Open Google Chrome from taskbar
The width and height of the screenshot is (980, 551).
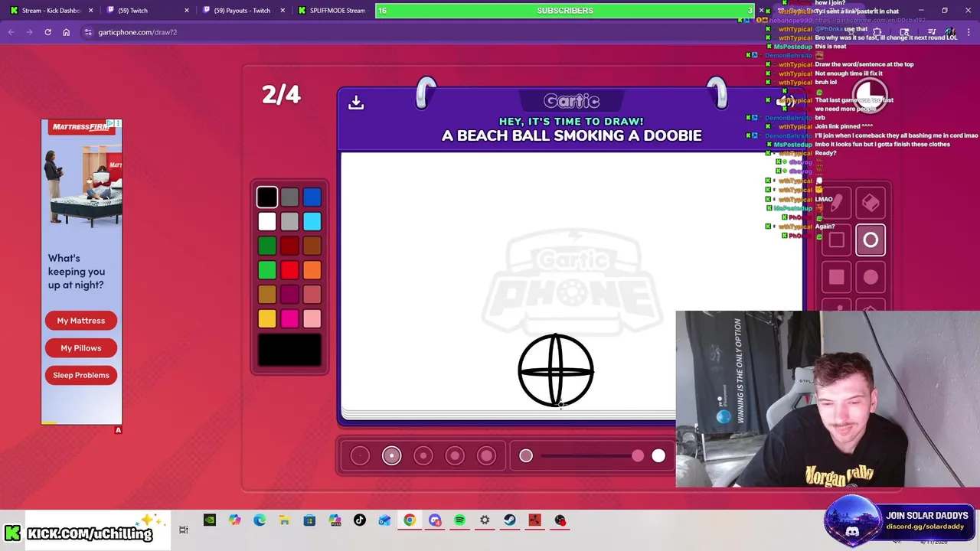click(410, 520)
